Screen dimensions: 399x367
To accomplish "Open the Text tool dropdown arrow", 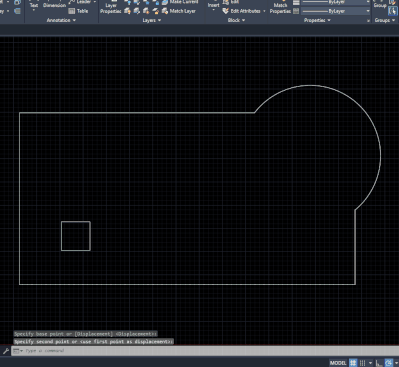I will 34,10.
